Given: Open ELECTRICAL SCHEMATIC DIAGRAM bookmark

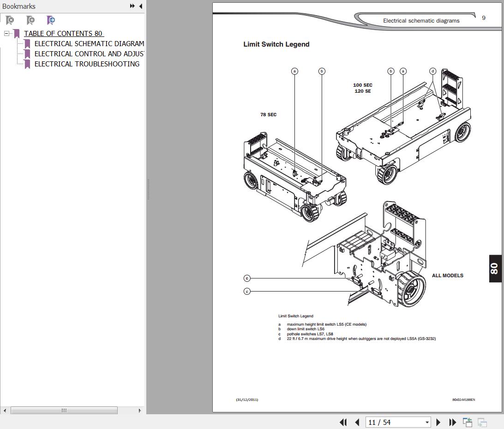Looking at the screenshot, I should click(90, 44).
